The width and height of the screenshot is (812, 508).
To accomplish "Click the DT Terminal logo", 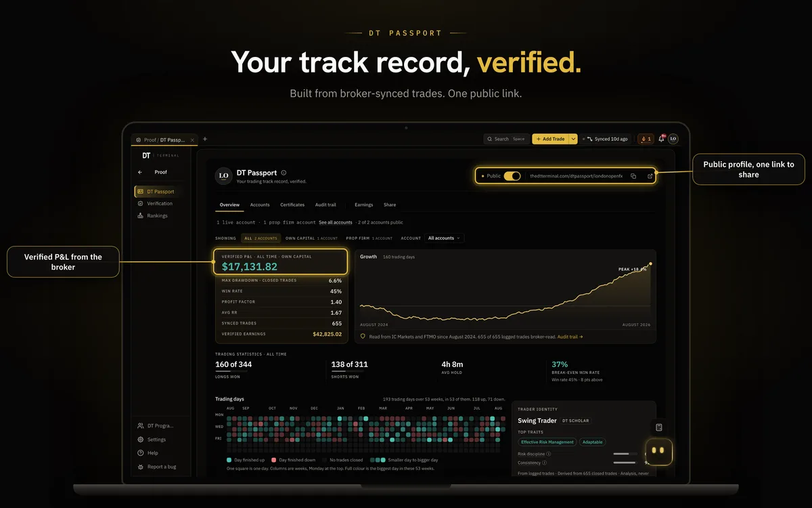I will point(160,155).
